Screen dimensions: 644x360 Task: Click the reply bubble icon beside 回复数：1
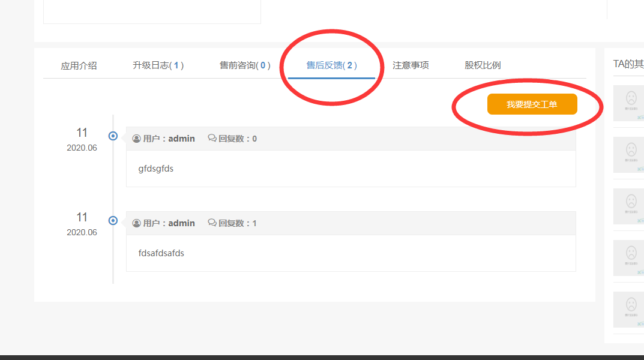point(212,223)
